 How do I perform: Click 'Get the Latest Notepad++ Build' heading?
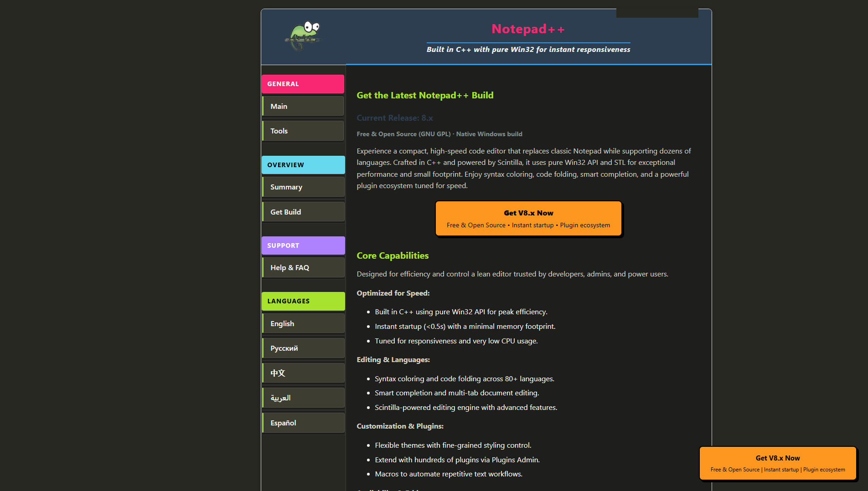pyautogui.click(x=425, y=95)
